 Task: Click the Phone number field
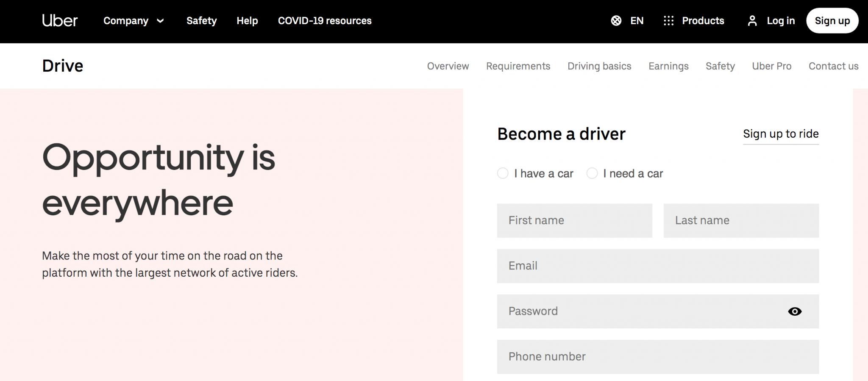tap(658, 356)
